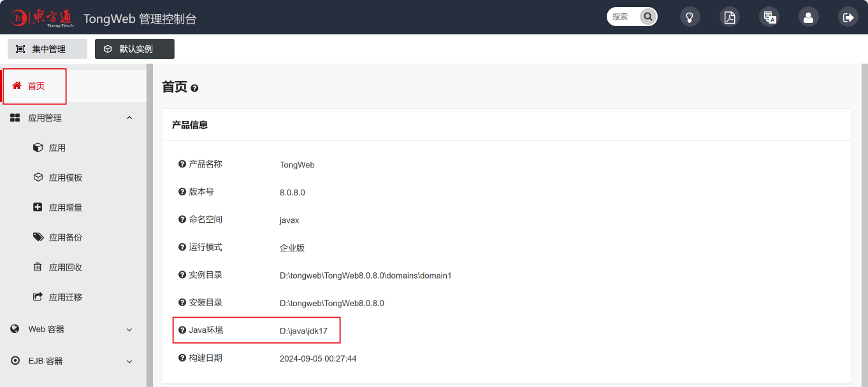Click namespace value javax
The width and height of the screenshot is (868, 387).
pos(289,220)
